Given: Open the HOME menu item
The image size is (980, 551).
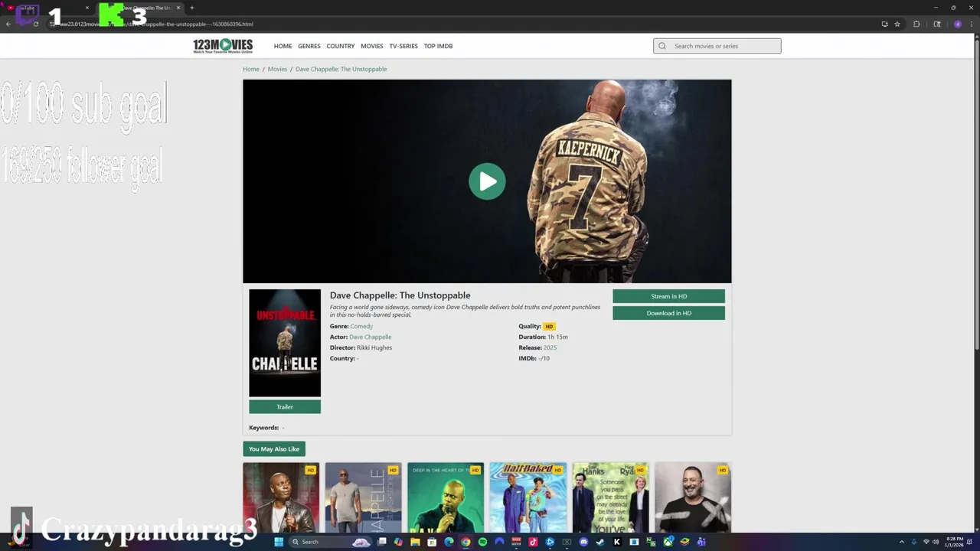Looking at the screenshot, I should point(283,46).
